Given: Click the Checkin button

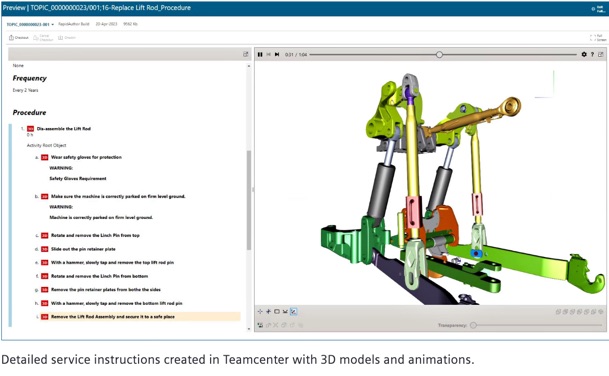Looking at the screenshot, I should coord(67,38).
